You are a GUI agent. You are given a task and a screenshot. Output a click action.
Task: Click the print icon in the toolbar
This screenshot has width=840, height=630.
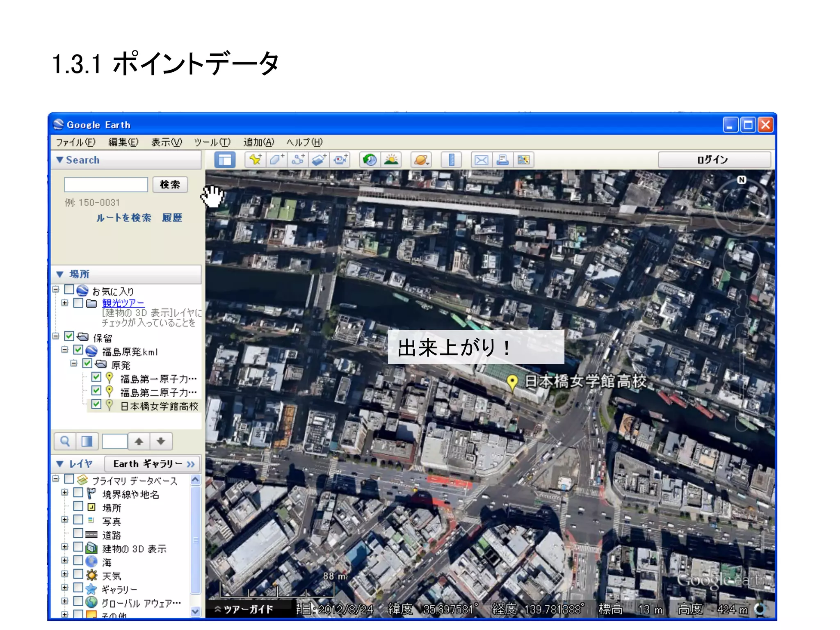tap(502, 160)
